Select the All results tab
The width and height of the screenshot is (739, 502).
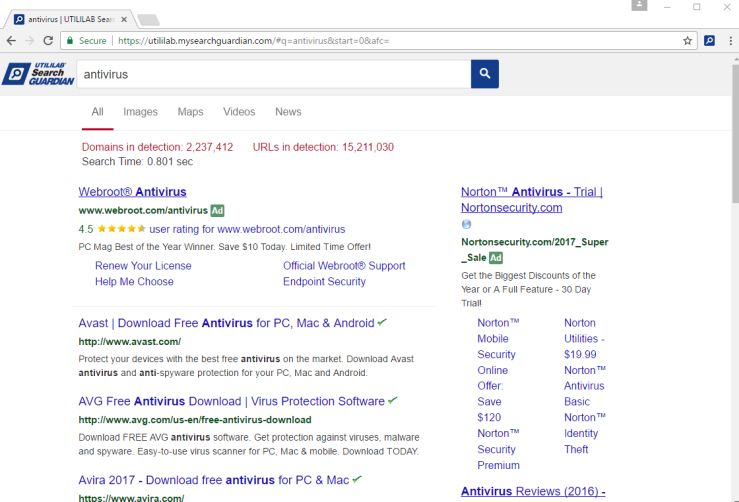tap(98, 112)
